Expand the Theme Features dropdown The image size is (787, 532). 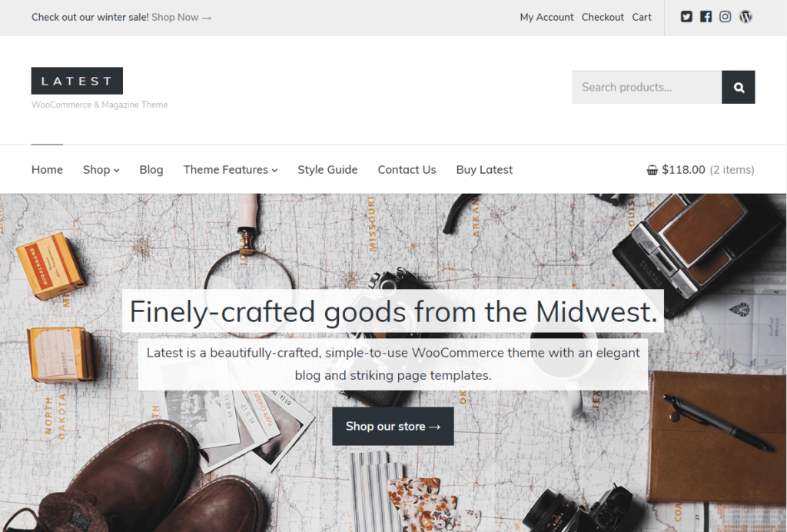[x=231, y=170]
